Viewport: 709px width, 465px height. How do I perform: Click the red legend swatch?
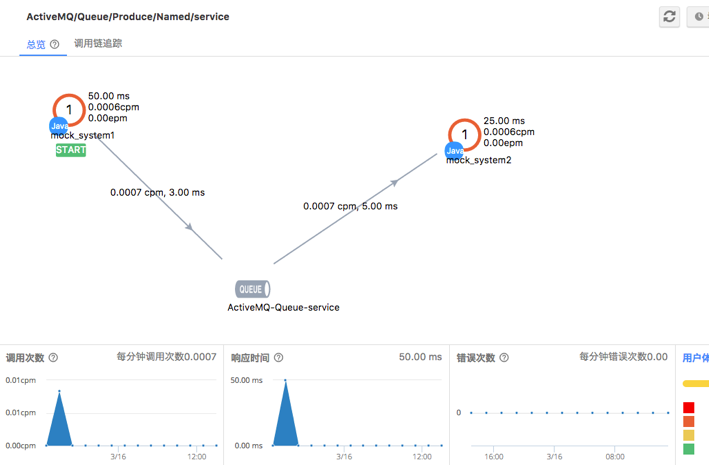[x=689, y=408]
